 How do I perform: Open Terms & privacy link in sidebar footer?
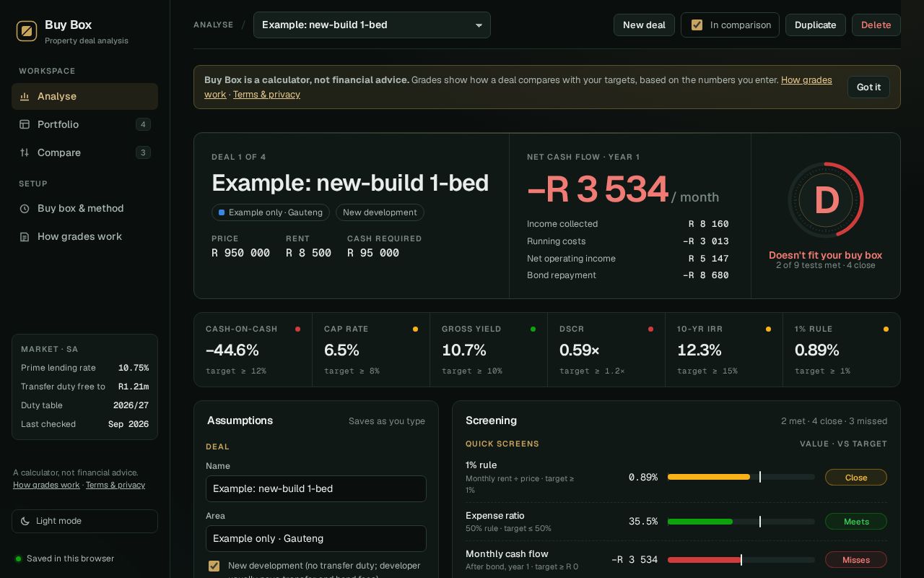click(x=115, y=486)
